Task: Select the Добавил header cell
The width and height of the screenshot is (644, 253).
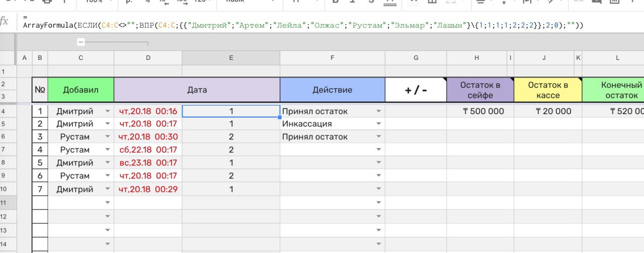Action: 80,90
